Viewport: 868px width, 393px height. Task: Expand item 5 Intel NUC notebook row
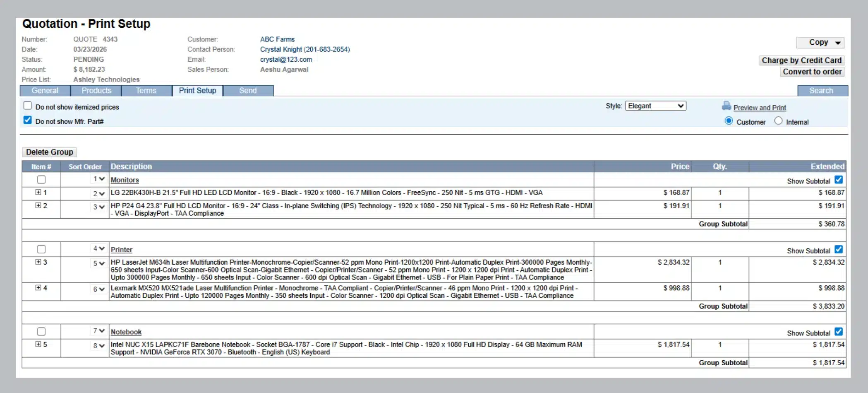point(38,344)
